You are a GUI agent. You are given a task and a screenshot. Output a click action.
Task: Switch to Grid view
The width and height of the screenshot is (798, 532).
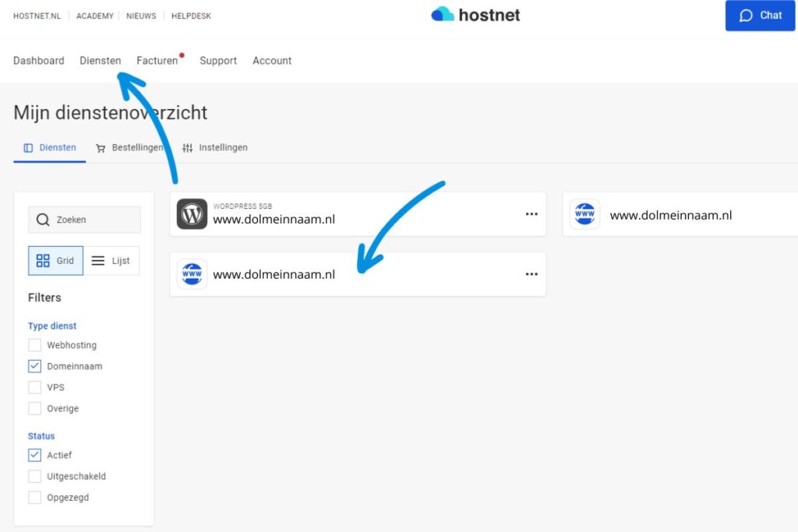56,261
